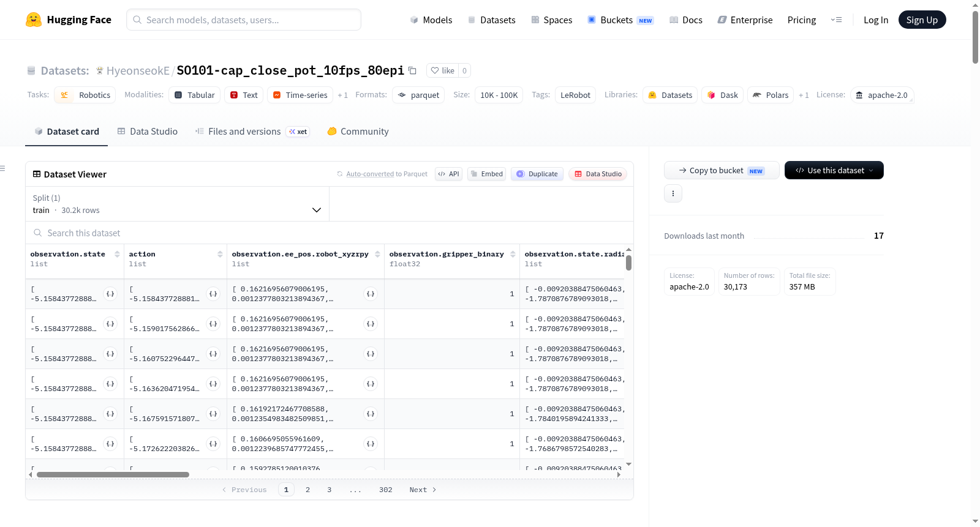The height and width of the screenshot is (527, 980).
Task: Copy dataset name with the copy icon
Action: point(412,70)
